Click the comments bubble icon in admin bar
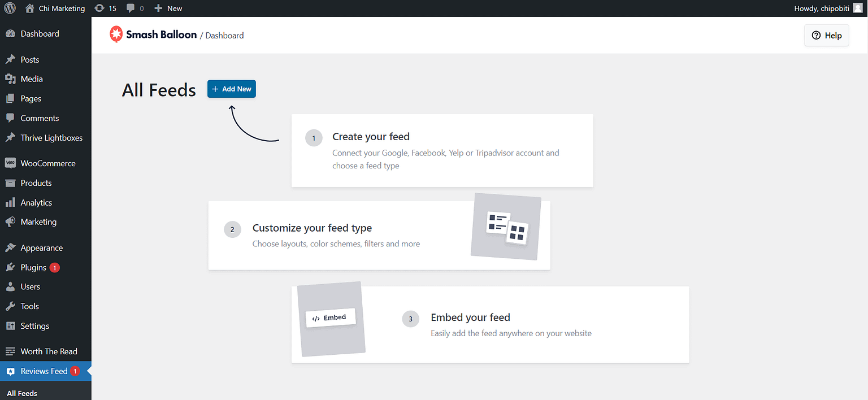This screenshot has height=400, width=868. point(131,8)
